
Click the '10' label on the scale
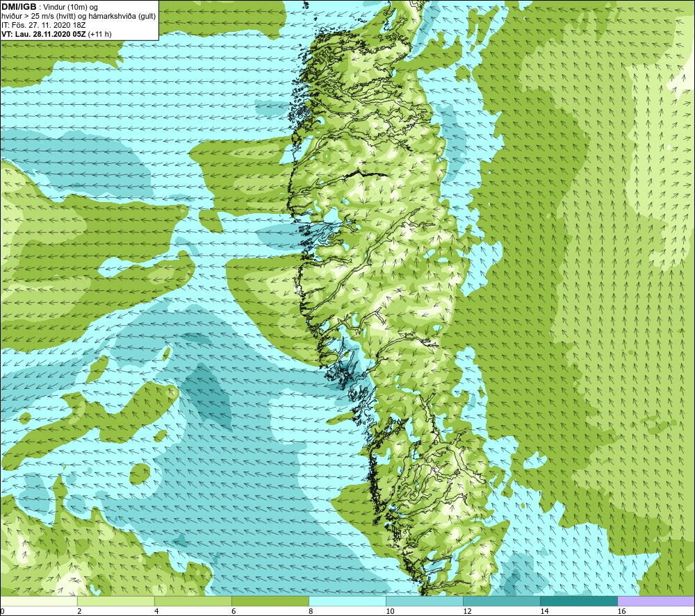(390, 611)
